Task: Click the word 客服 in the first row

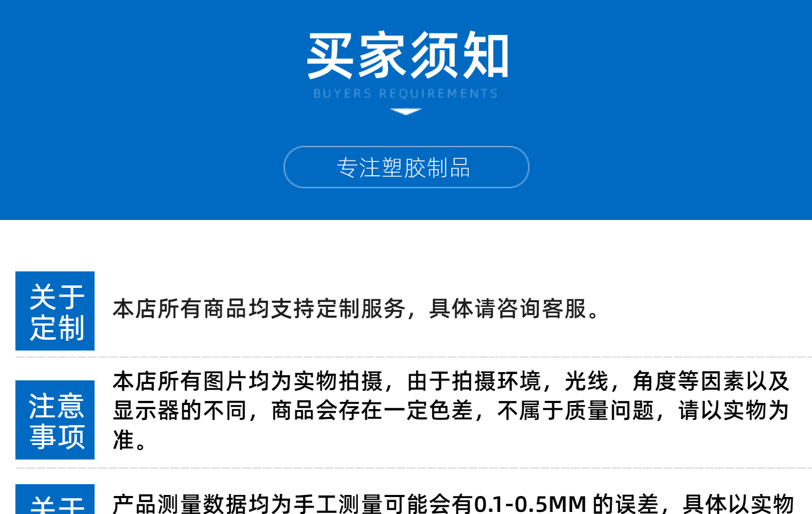Action: 564,309
